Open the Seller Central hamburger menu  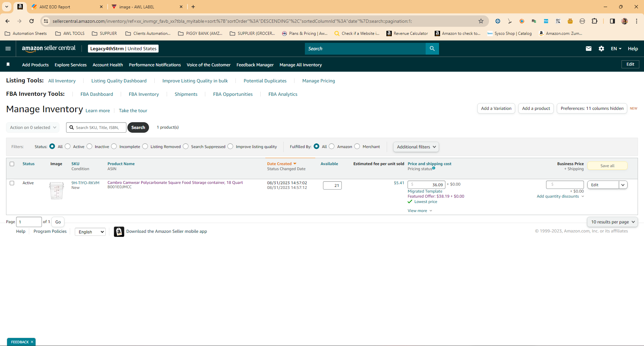click(x=8, y=49)
